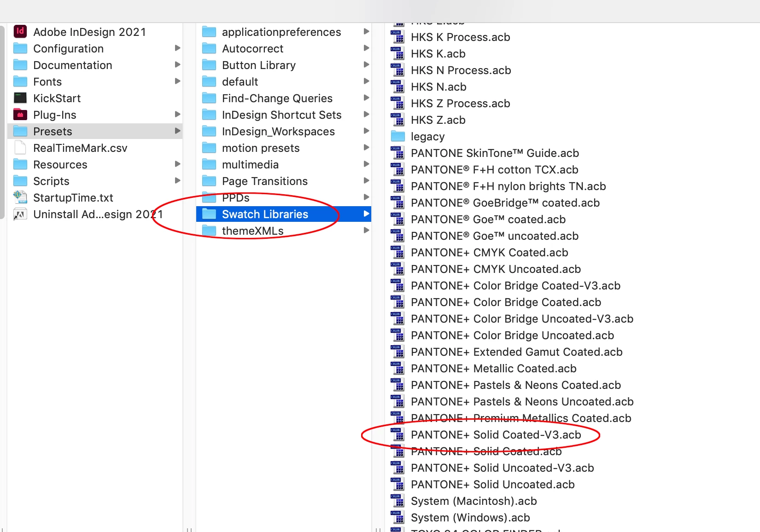The height and width of the screenshot is (532, 760).
Task: Select PANTONE Goe uncoated.acb
Action: pos(494,236)
